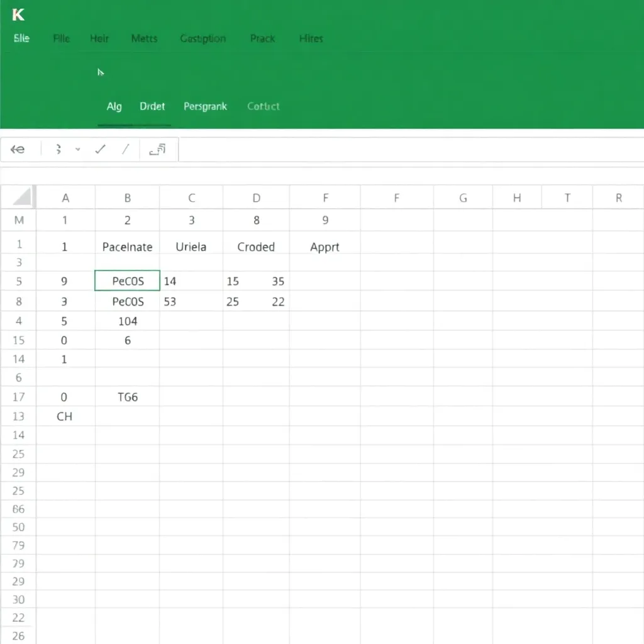
Task: Select the Persgrank tab
Action: (x=205, y=106)
